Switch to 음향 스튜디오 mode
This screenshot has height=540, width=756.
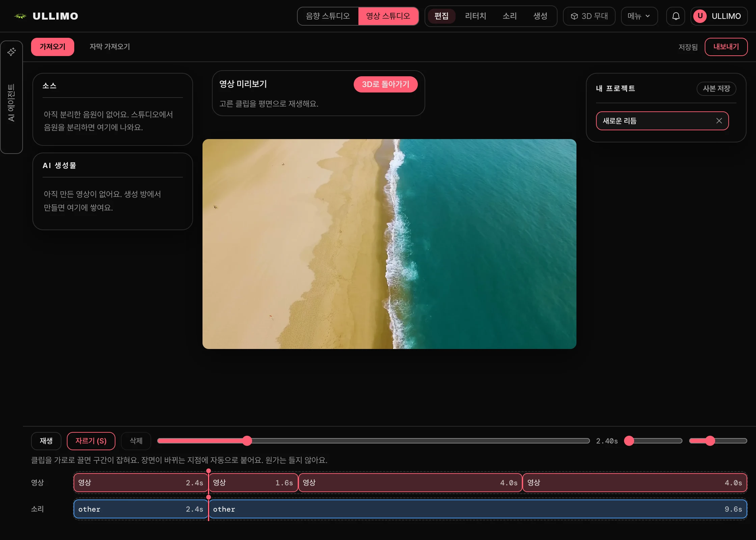click(x=328, y=16)
